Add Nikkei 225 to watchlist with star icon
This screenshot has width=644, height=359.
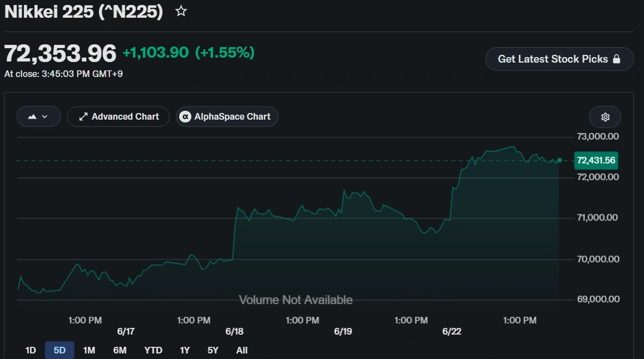pos(181,11)
